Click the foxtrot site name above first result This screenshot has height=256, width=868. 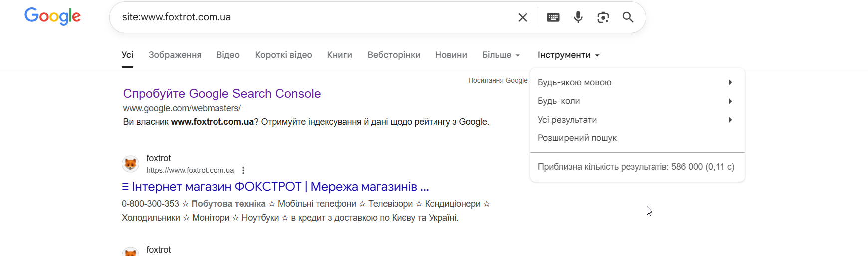click(159, 158)
